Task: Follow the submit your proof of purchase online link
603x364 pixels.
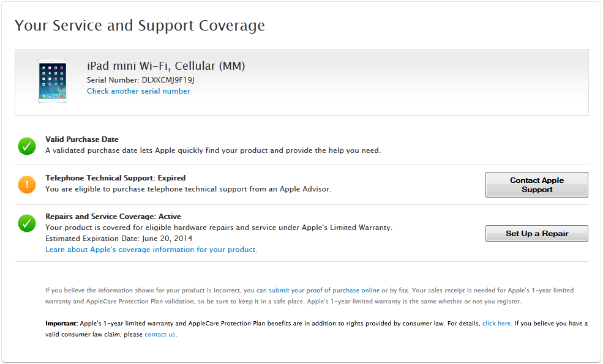Action: [x=324, y=291]
